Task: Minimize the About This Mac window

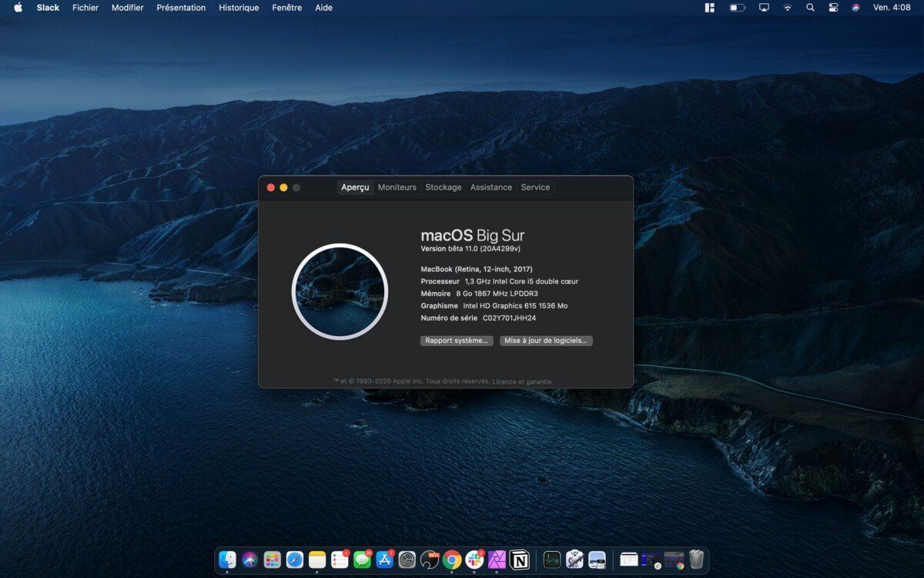Action: point(283,187)
